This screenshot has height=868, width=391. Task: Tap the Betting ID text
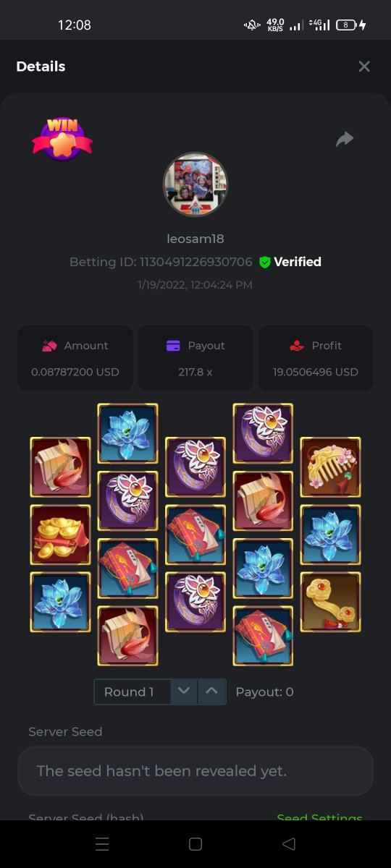pos(161,262)
